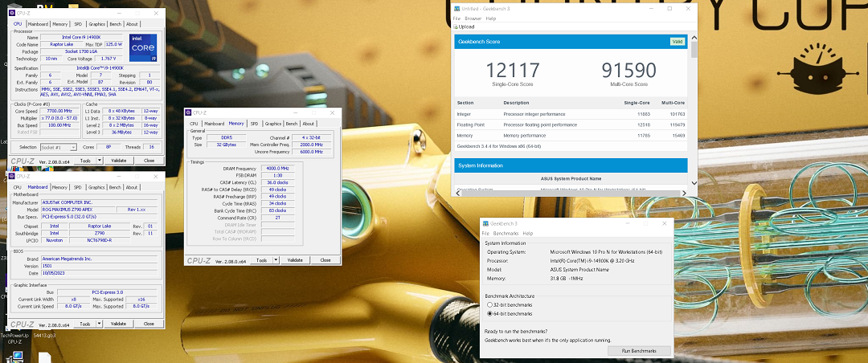Click Core Voltage value 1.767 V
This screenshot has width=868, height=363.
click(x=108, y=59)
